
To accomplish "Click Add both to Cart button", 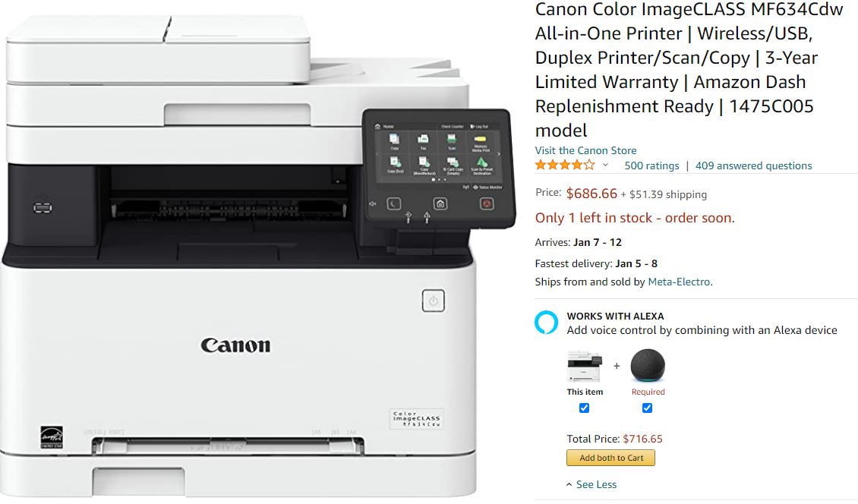I will [x=610, y=458].
